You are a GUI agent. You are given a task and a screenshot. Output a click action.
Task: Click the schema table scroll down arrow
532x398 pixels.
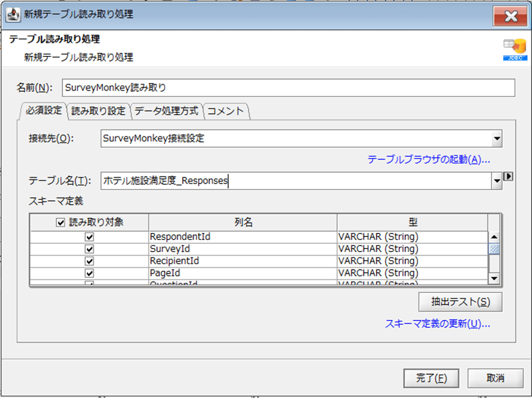[x=494, y=279]
